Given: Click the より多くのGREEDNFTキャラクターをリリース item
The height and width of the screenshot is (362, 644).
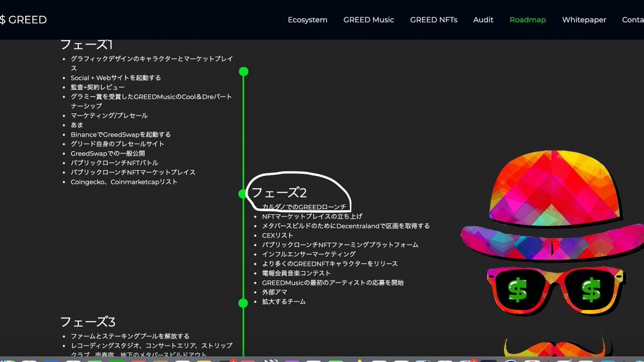Looking at the screenshot, I should tap(330, 264).
